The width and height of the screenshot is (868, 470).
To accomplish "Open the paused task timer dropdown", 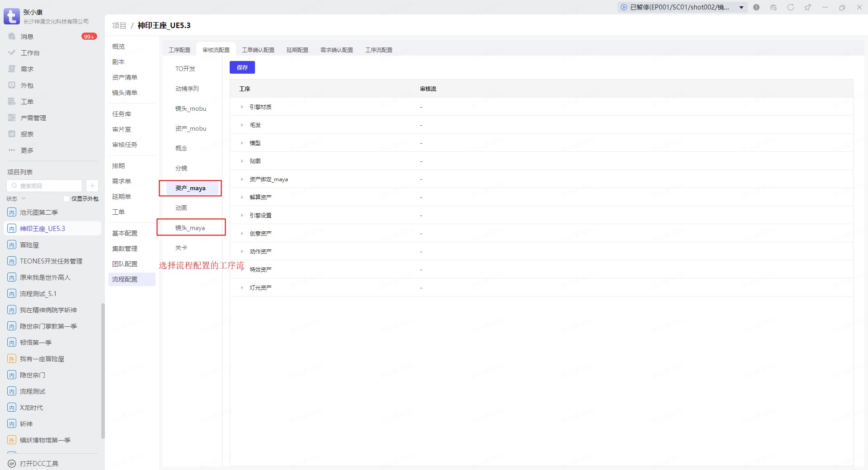I will tap(741, 7).
